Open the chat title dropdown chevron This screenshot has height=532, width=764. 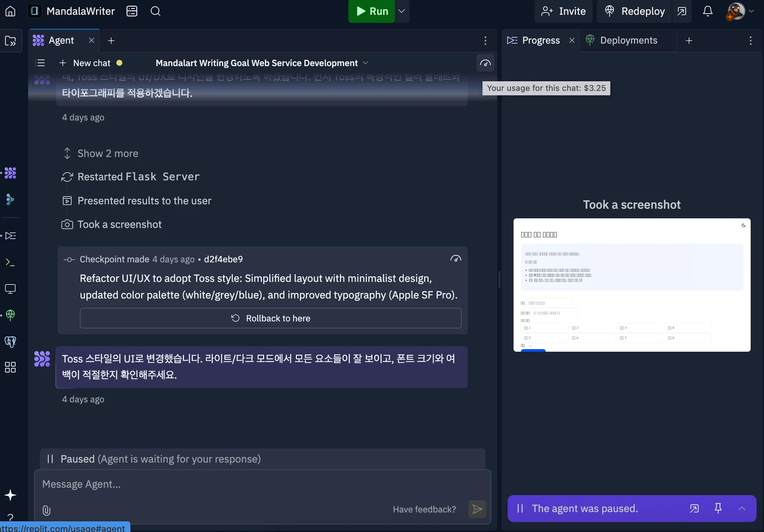(x=366, y=63)
